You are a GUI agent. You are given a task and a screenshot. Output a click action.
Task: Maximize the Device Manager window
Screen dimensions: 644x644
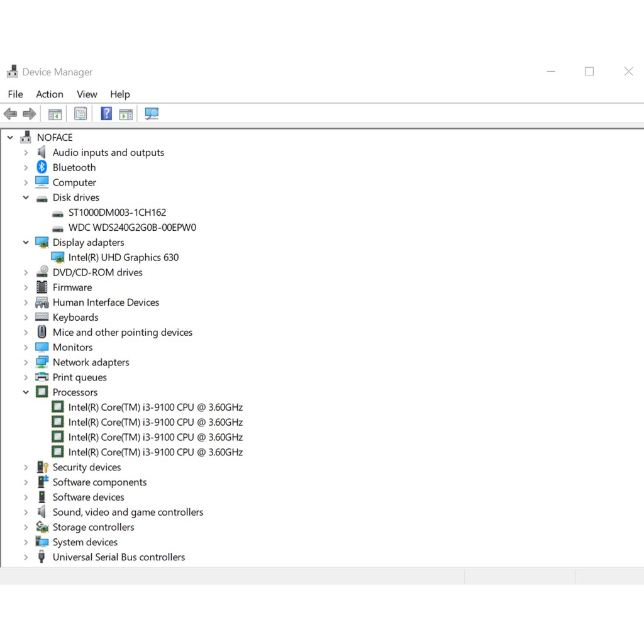pos(589,72)
